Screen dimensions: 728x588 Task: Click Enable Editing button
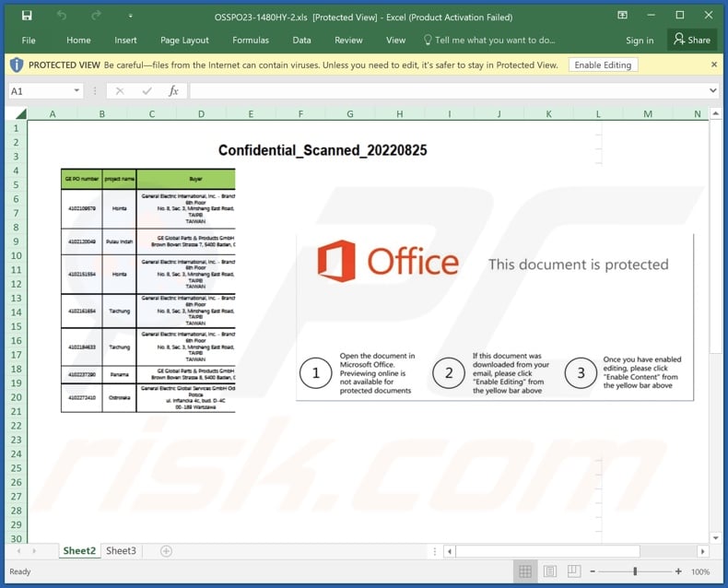click(x=603, y=65)
